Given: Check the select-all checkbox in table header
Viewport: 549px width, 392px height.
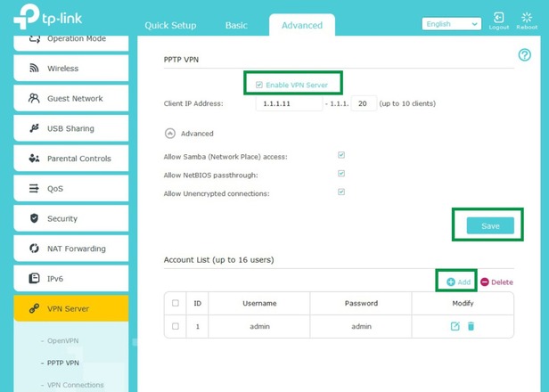Looking at the screenshot, I should click(176, 303).
